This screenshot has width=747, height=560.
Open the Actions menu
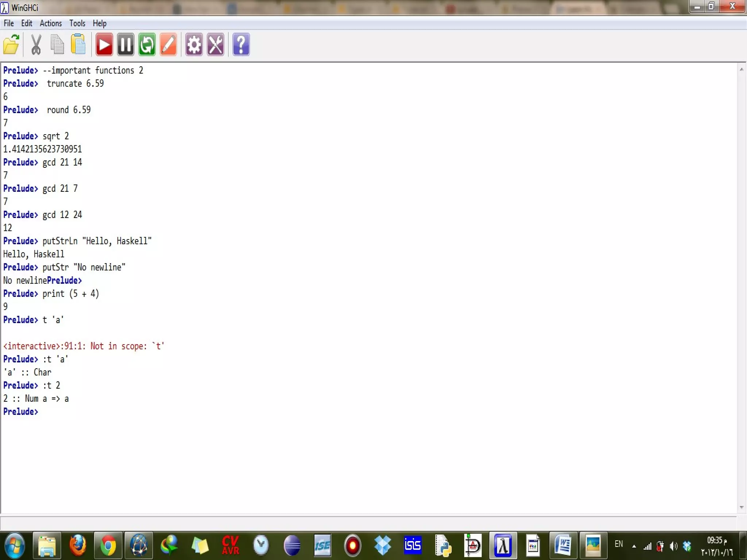[51, 23]
